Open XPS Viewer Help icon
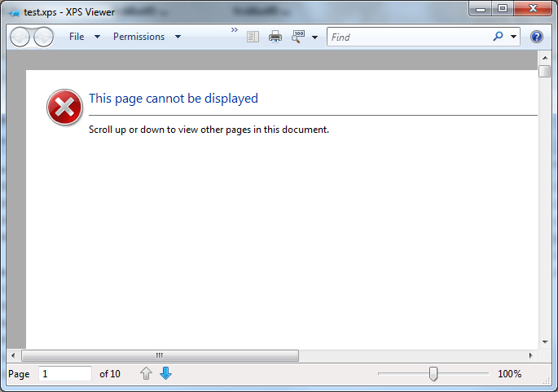 537,37
